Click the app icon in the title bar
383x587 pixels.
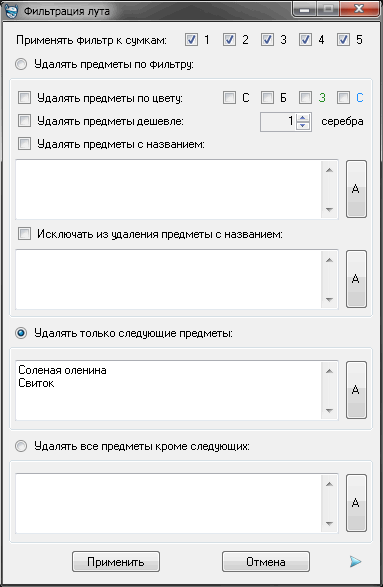click(x=12, y=11)
